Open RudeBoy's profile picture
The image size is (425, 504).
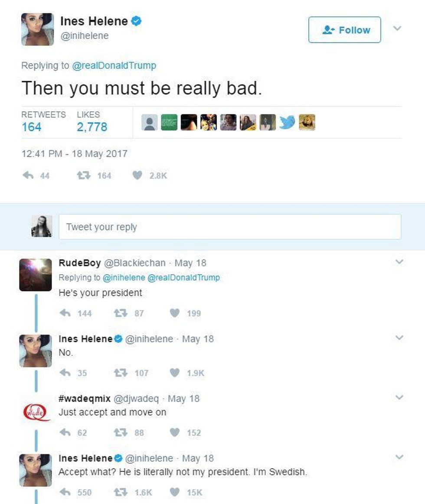coord(36,275)
